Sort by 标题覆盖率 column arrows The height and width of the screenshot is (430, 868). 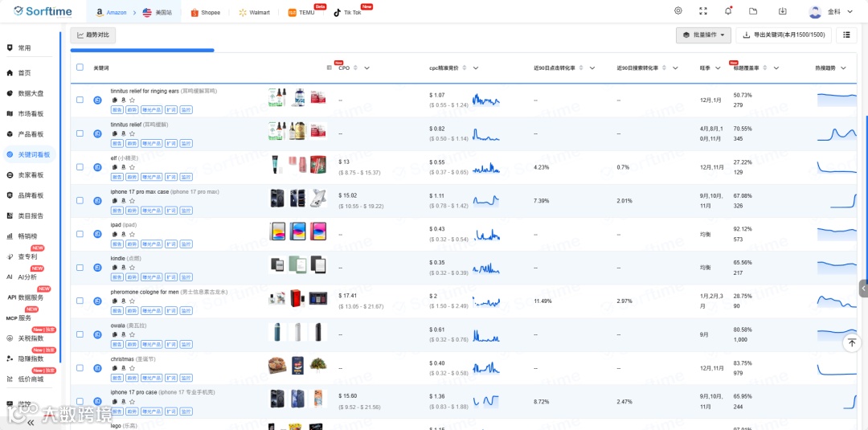pyautogui.click(x=765, y=68)
